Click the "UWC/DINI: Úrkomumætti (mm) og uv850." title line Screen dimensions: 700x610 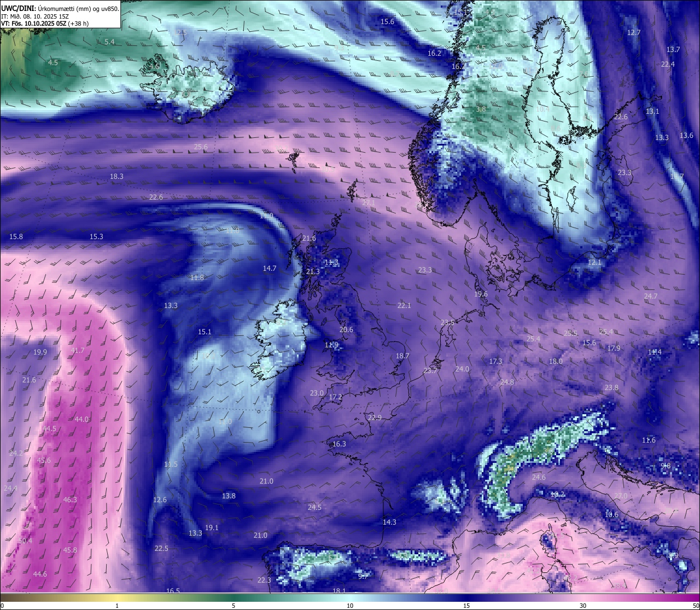[60, 8]
